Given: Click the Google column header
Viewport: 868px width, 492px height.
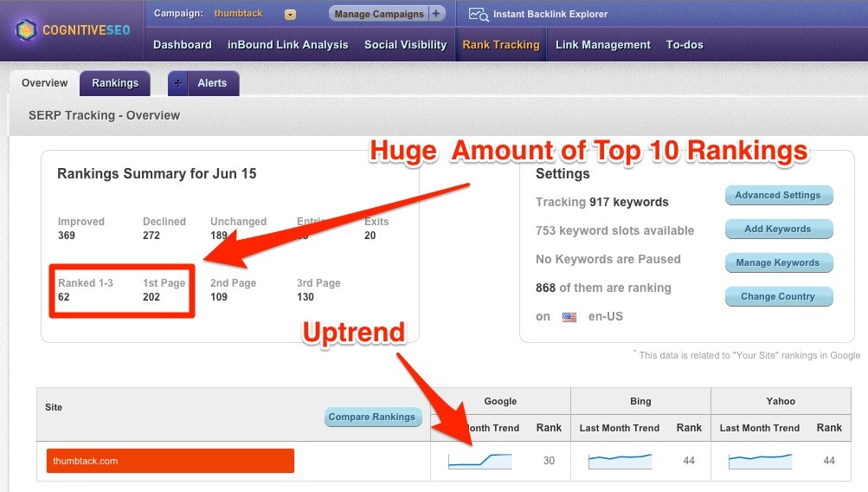Looking at the screenshot, I should point(500,401).
